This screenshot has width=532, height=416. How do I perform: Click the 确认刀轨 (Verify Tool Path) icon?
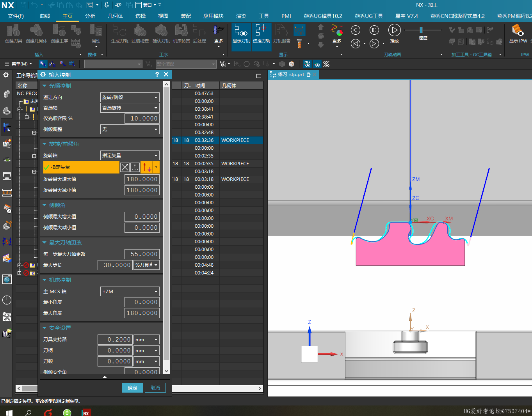click(x=161, y=34)
